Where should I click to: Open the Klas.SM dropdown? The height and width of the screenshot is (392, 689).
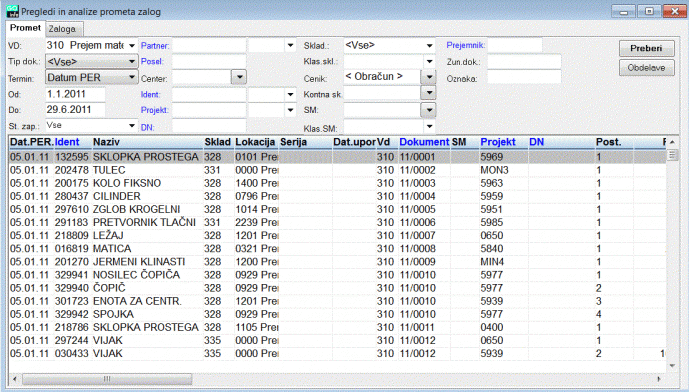click(x=429, y=127)
